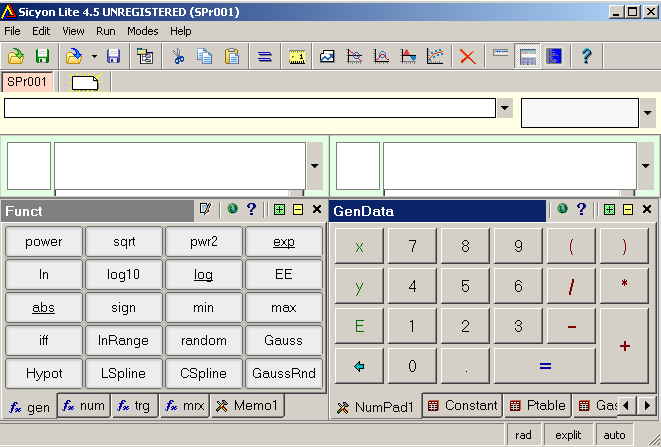Click the blue-arrow open folder icon
Screen dimensions: 661x447
(x=74, y=56)
